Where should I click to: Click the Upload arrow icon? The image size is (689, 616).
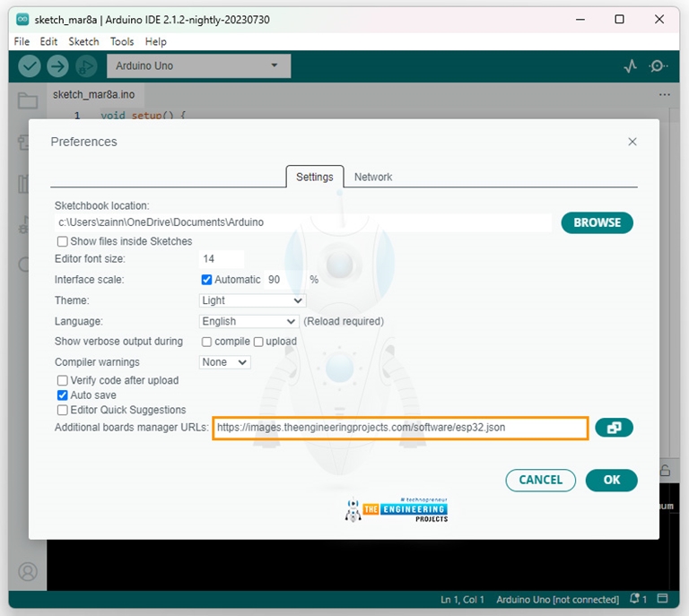pos(57,66)
